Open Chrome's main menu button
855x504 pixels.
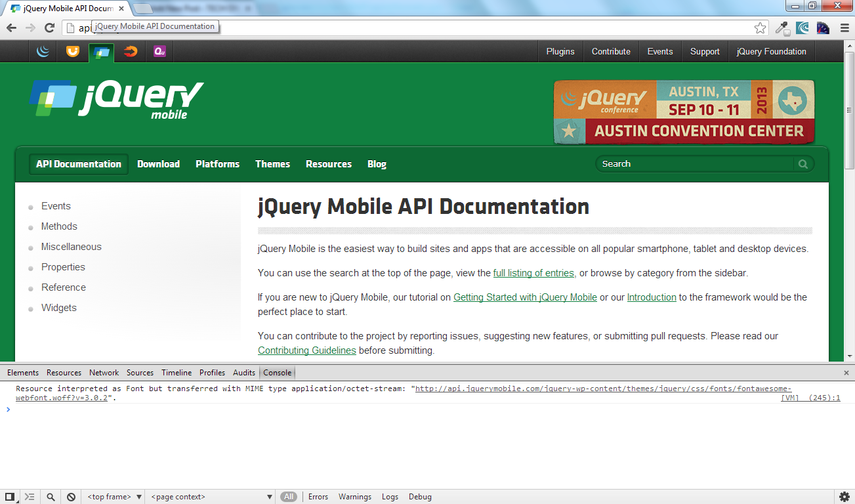(x=845, y=28)
